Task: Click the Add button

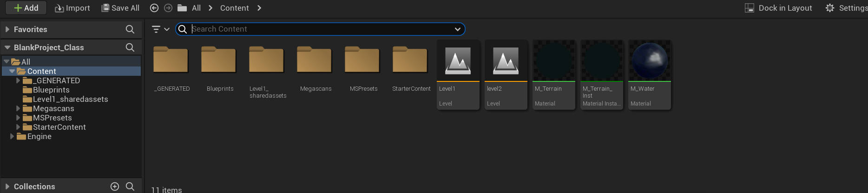Action: (x=26, y=8)
